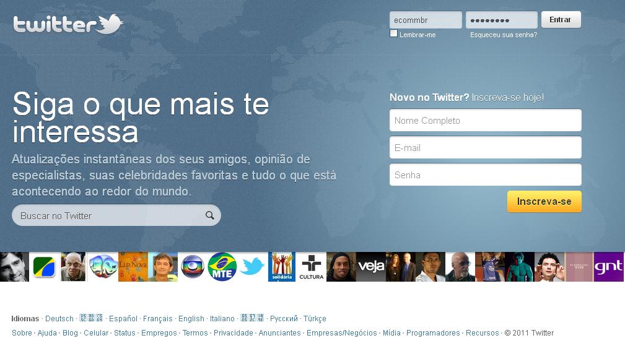Open the Lua Nova avatar
Viewport: 625px width, 364px height.
[x=133, y=267]
